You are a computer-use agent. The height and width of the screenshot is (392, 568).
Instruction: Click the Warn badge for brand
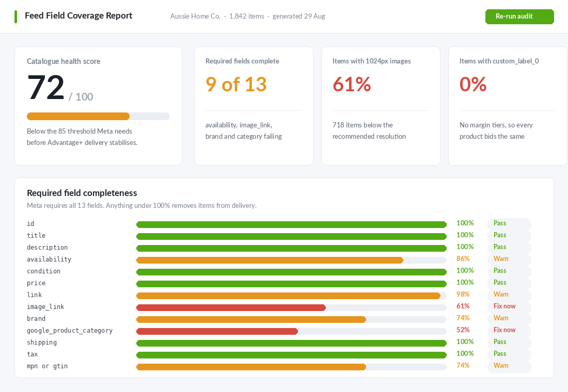coord(509,318)
